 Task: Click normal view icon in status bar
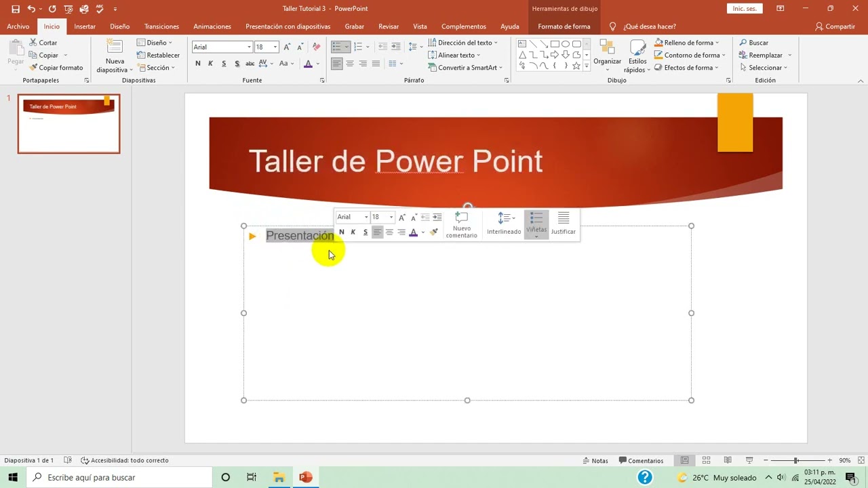click(684, 460)
